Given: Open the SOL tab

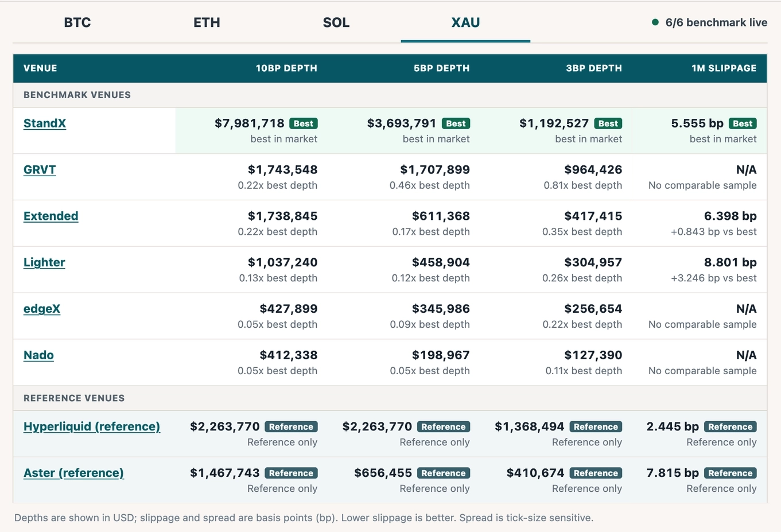Looking at the screenshot, I should coord(336,22).
